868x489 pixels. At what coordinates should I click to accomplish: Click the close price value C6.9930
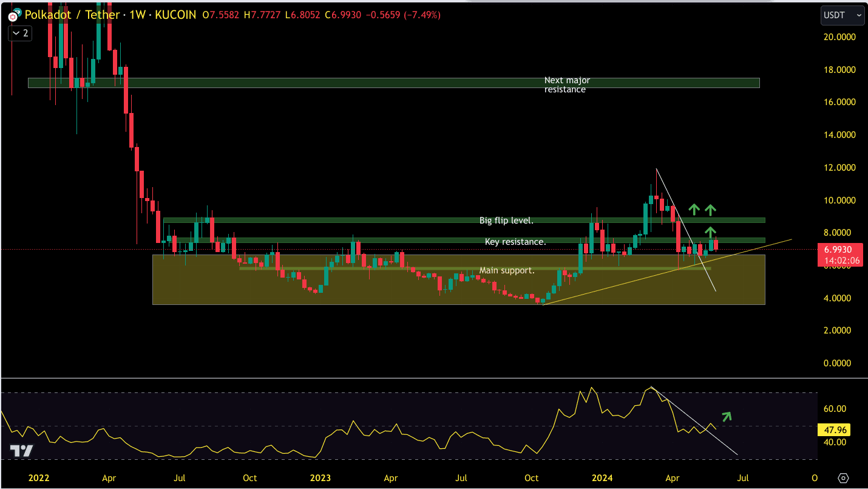pyautogui.click(x=344, y=15)
